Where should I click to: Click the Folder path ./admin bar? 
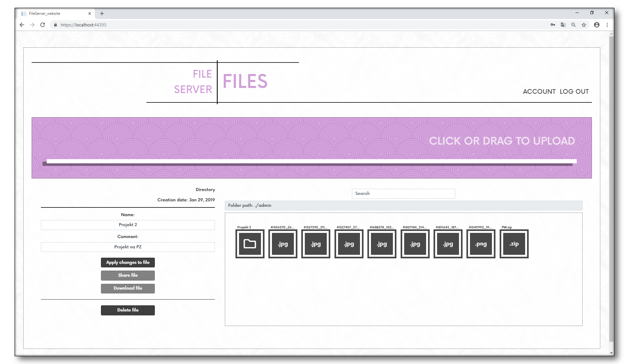(x=404, y=206)
